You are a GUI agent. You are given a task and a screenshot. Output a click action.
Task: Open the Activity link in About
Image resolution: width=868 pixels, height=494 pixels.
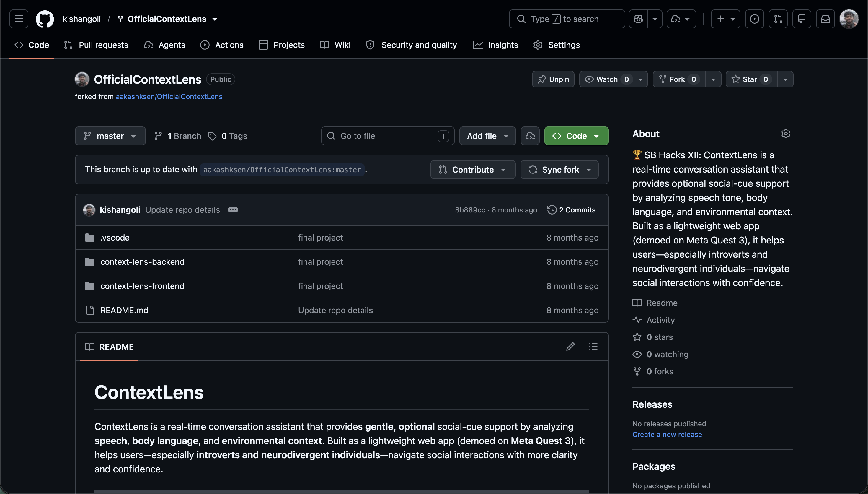[x=653, y=320]
